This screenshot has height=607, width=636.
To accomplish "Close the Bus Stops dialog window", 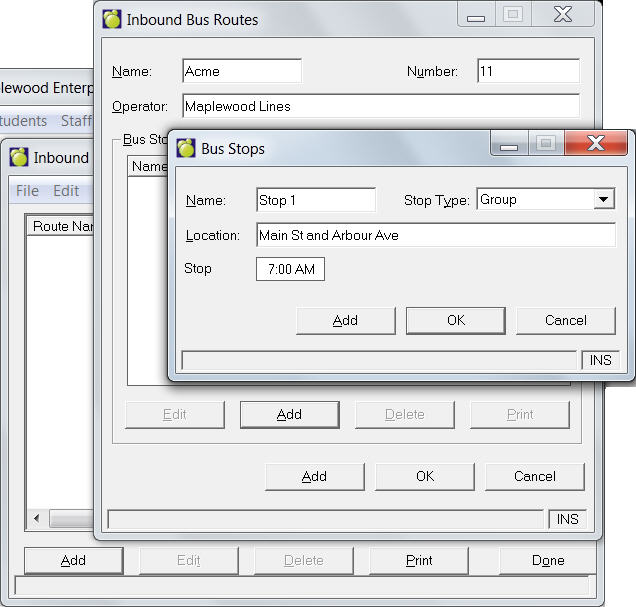I will (596, 143).
